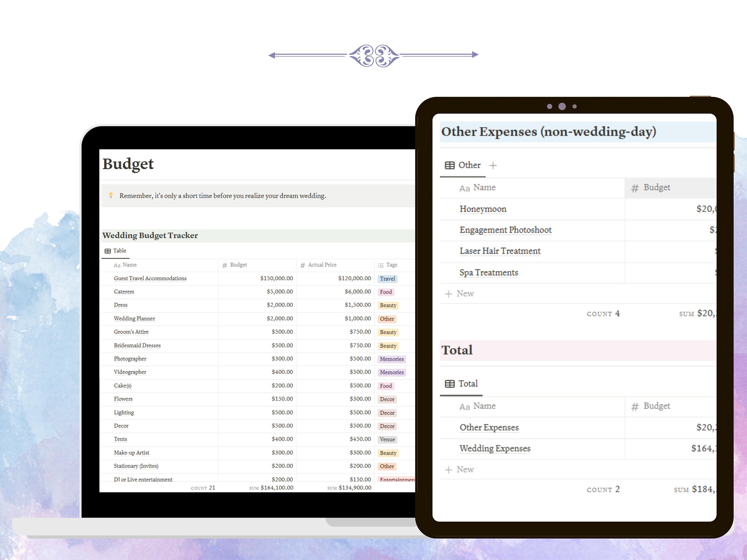Click the hash icon in Total table Budget header

635,407
